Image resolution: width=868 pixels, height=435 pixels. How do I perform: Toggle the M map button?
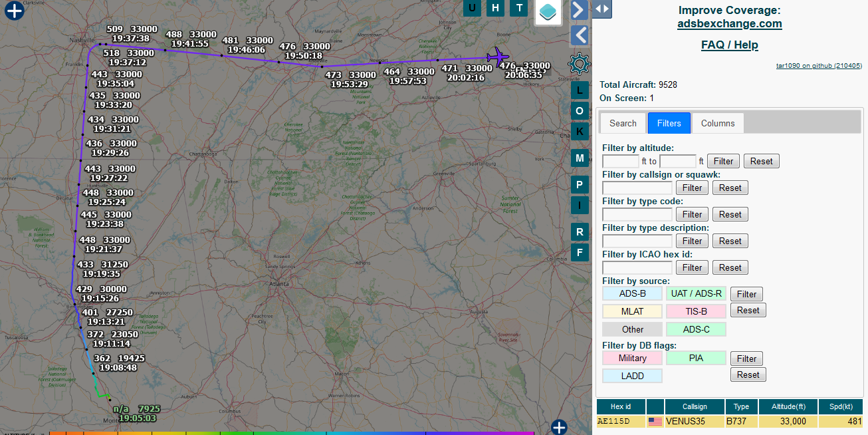click(x=580, y=158)
